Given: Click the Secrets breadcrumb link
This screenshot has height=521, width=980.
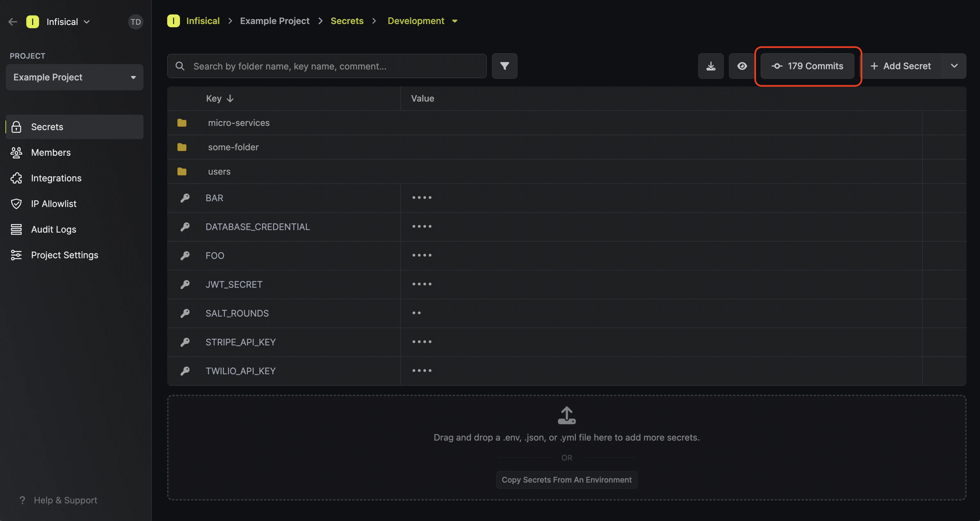Looking at the screenshot, I should coord(347,21).
